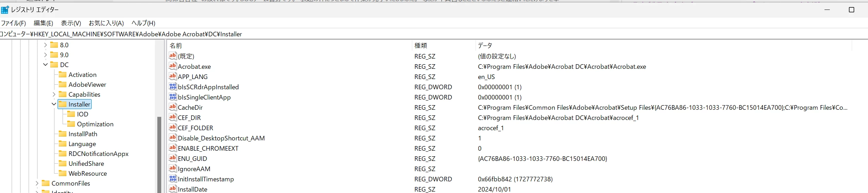Select the Capabilities key label
Screen dimensions: 868x193
tap(84, 94)
